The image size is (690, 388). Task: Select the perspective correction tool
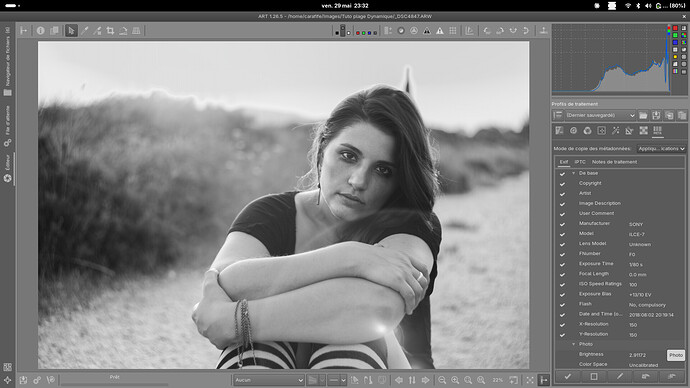(x=136, y=30)
